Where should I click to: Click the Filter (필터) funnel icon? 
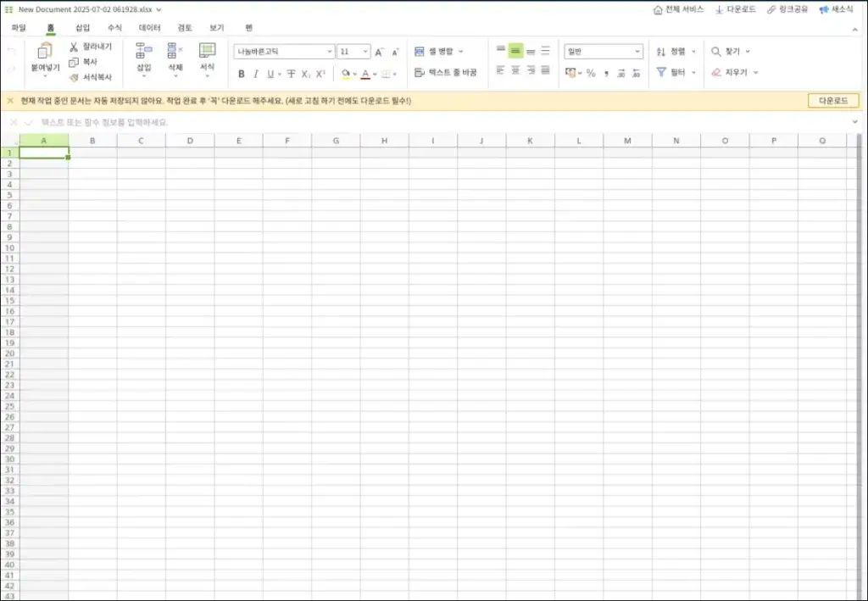(x=661, y=72)
